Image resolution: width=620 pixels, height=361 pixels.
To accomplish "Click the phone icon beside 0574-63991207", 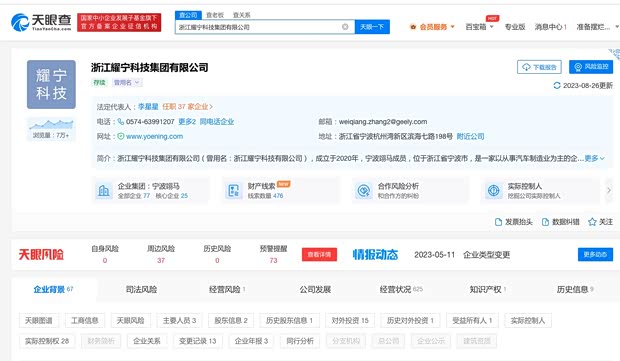I will point(121,122).
